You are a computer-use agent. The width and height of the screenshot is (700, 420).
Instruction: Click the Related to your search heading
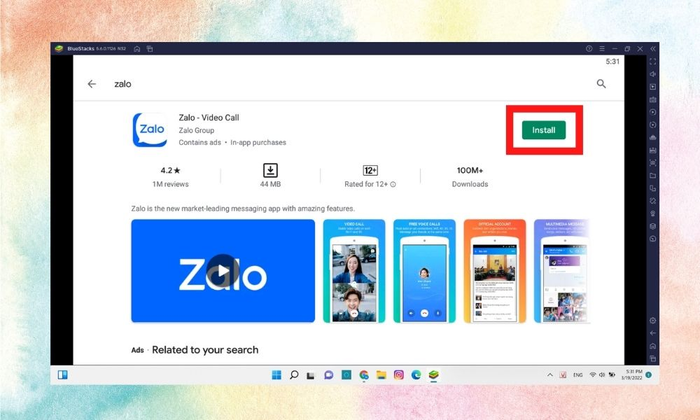pyautogui.click(x=205, y=350)
